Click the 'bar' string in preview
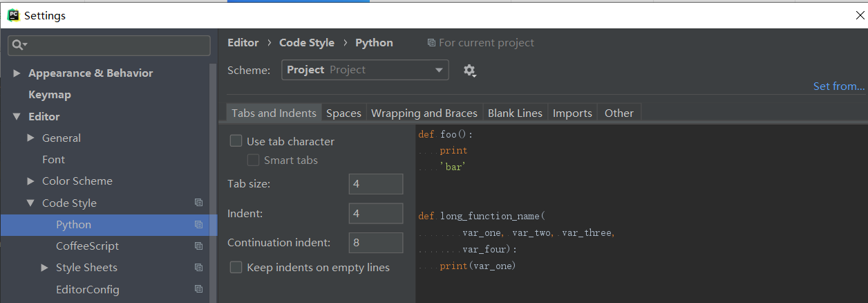Viewport: 868px width, 303px height. coord(453,167)
